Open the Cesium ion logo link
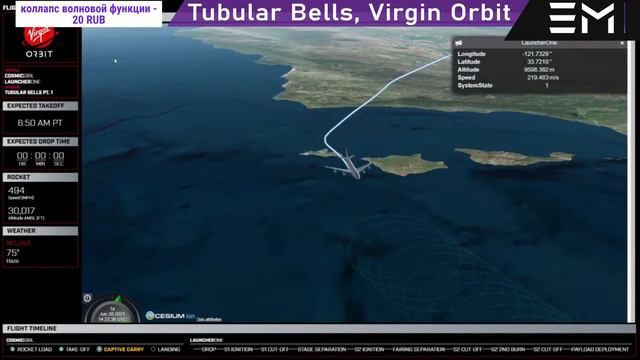 click(170, 316)
